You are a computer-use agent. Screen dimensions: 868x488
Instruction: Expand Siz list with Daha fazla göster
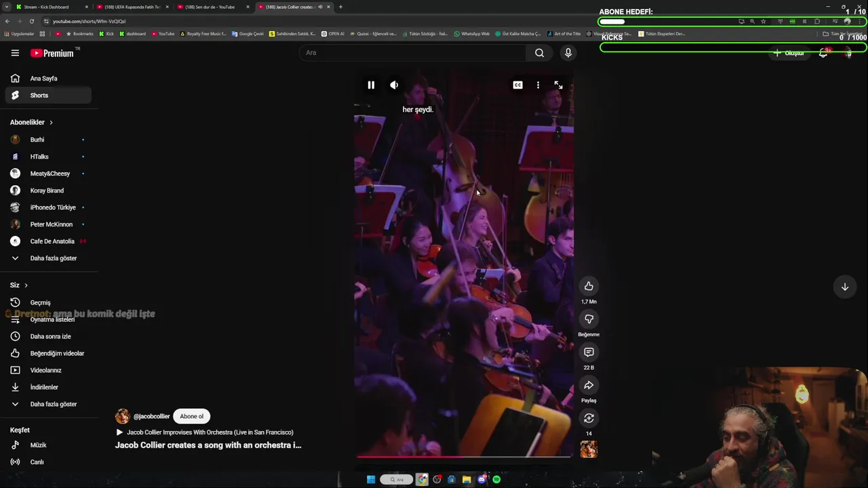(x=47, y=404)
